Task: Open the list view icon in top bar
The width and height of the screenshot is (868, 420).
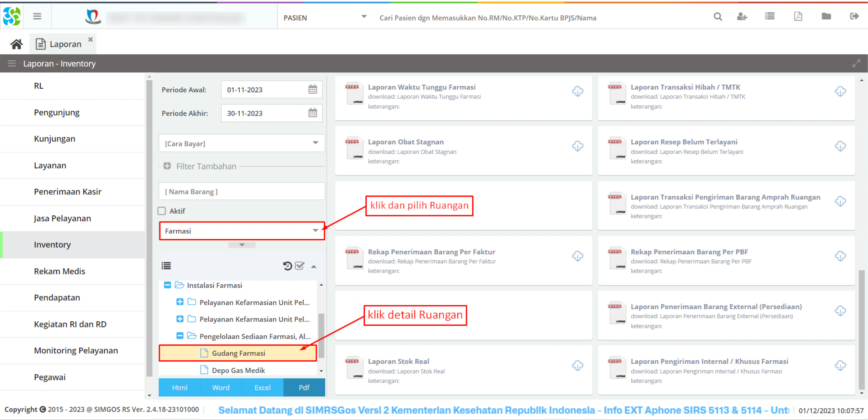Action: click(x=770, y=16)
